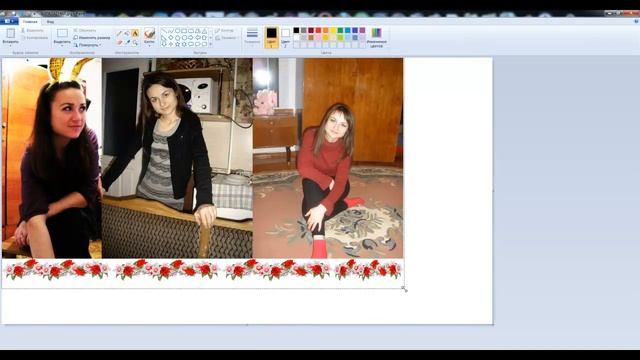Screen dimensions: 640x360
Task: Open the Brushes dropdown arrow
Action: (149, 45)
